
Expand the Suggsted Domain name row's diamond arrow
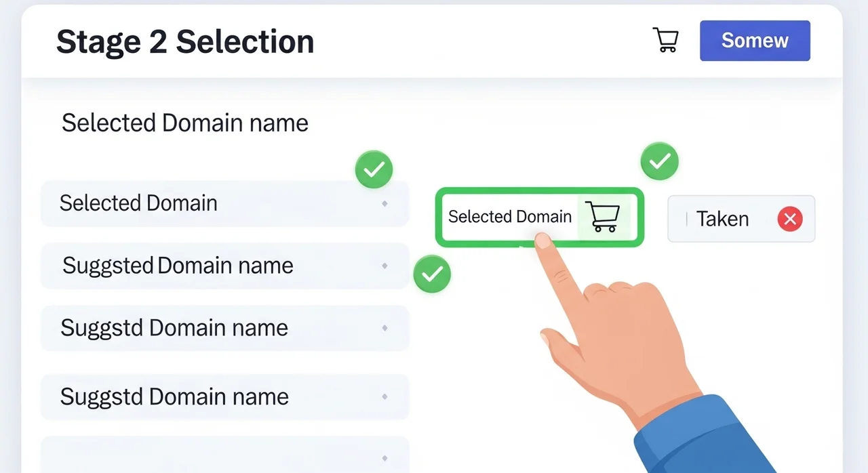(384, 266)
